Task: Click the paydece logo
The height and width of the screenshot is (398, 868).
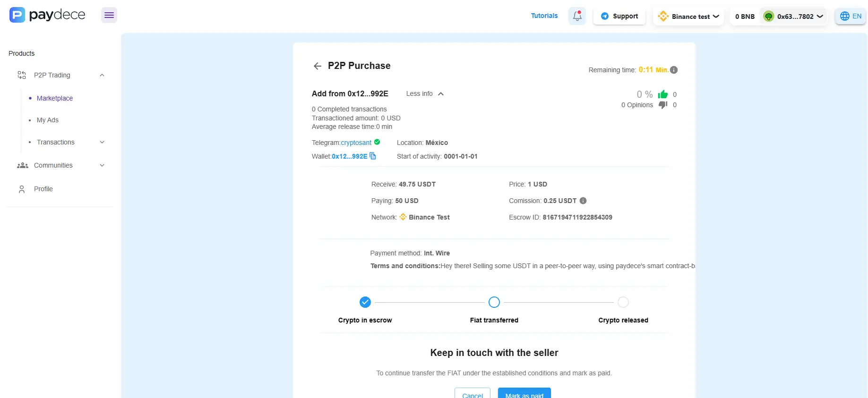Action: pyautogui.click(x=47, y=15)
